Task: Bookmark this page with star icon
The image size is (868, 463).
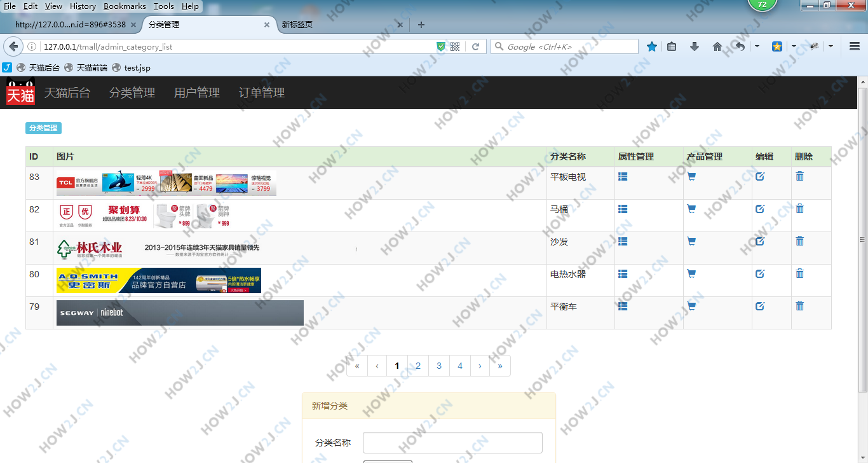Action: coord(651,46)
